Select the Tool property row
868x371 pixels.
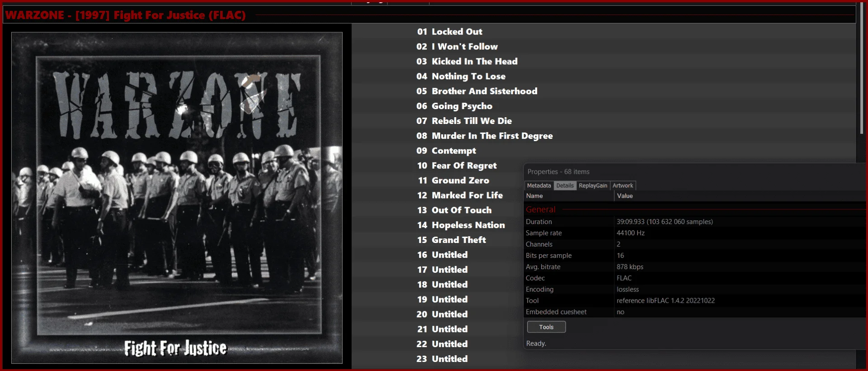[x=694, y=301]
